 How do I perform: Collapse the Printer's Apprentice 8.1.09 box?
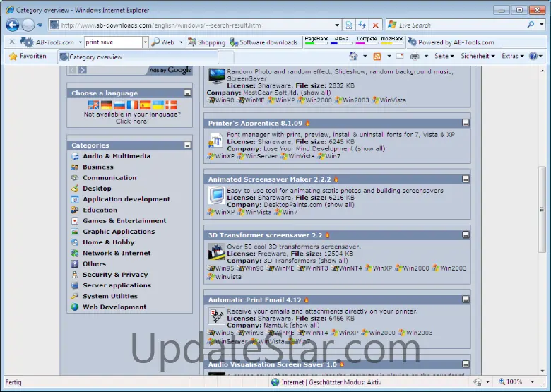pyautogui.click(x=466, y=123)
